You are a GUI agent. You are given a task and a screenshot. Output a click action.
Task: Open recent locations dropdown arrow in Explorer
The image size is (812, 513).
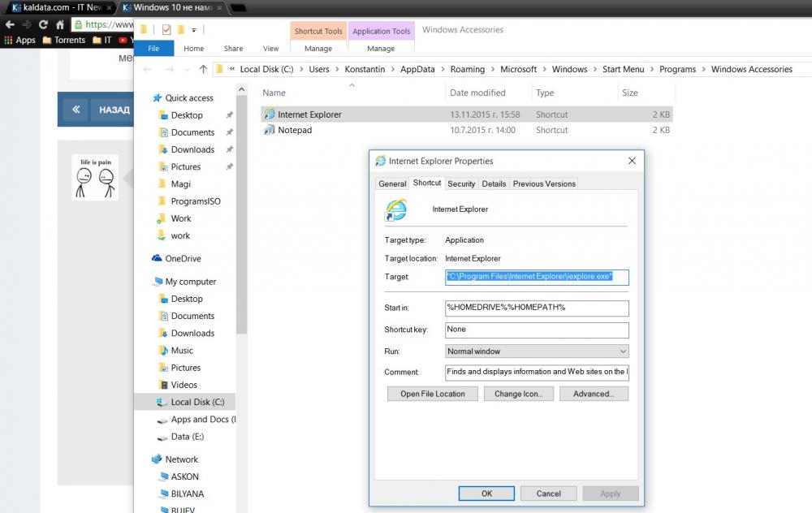click(187, 69)
